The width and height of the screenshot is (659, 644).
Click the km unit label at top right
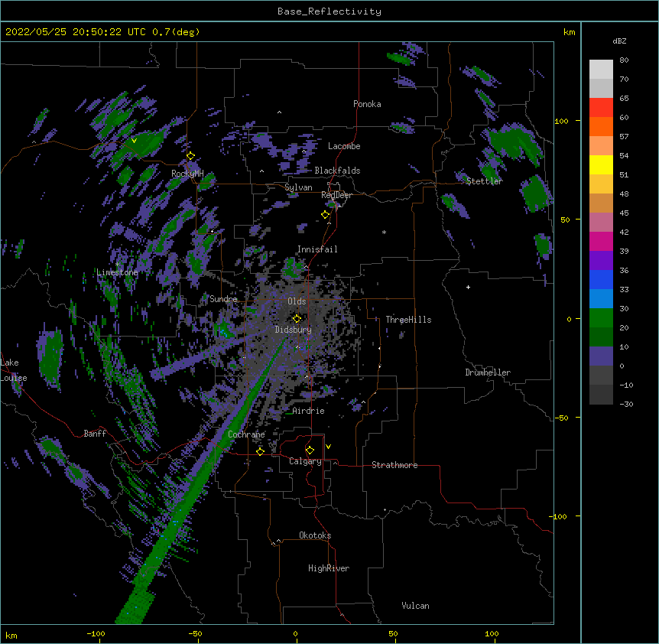pos(569,32)
